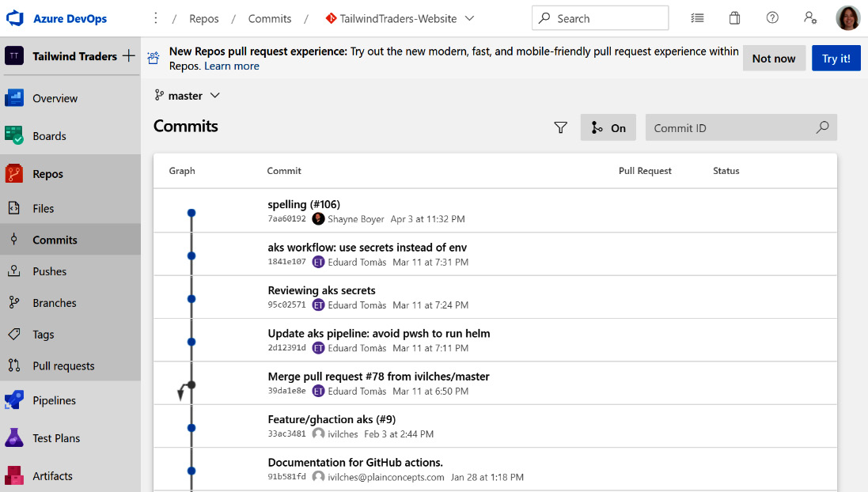Open the Learn more link
Viewport: 868px width, 492px height.
(x=231, y=66)
